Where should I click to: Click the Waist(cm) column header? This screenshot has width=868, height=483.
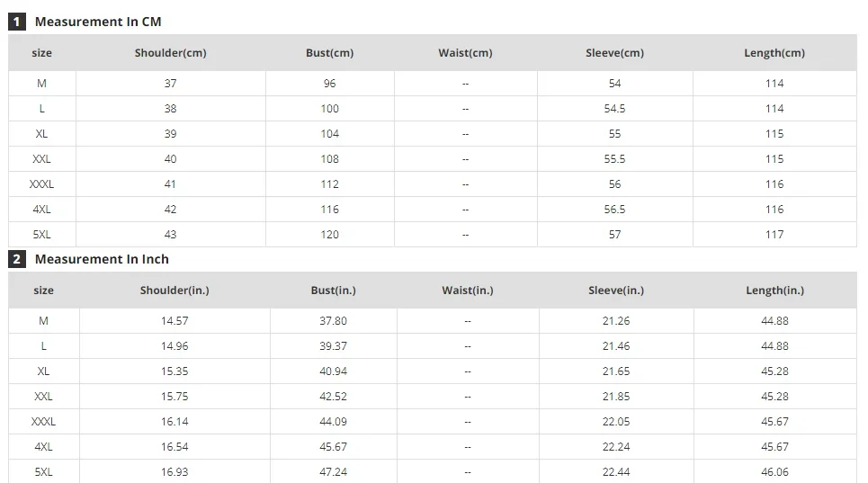[x=466, y=52]
